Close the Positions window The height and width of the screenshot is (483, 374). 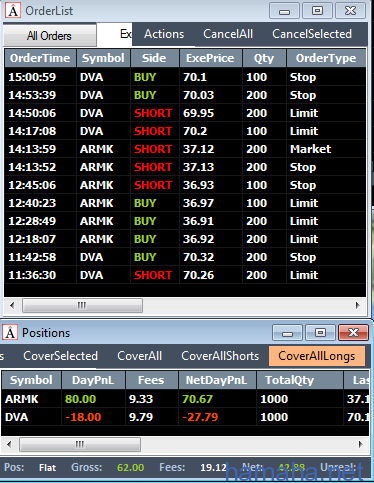coord(353,332)
